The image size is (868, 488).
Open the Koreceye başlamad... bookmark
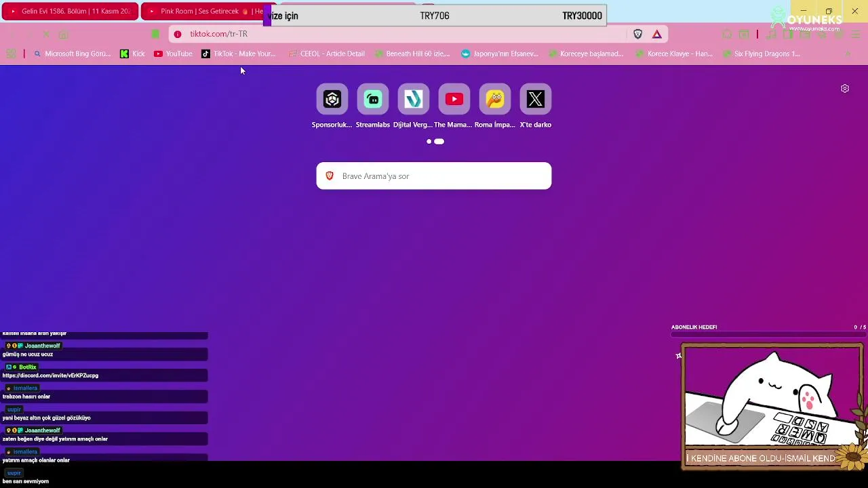click(587, 54)
